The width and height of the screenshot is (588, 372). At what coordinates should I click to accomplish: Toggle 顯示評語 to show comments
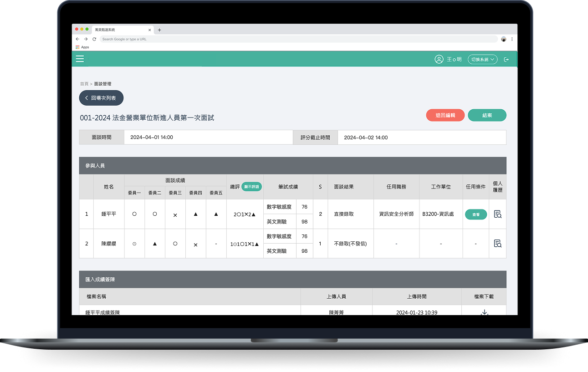(x=251, y=187)
